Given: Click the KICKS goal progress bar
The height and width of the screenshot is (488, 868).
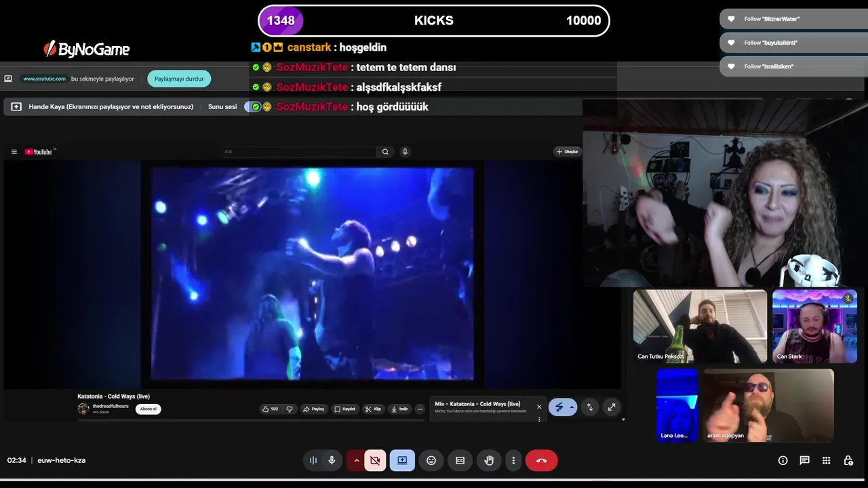Looking at the screenshot, I should (434, 20).
